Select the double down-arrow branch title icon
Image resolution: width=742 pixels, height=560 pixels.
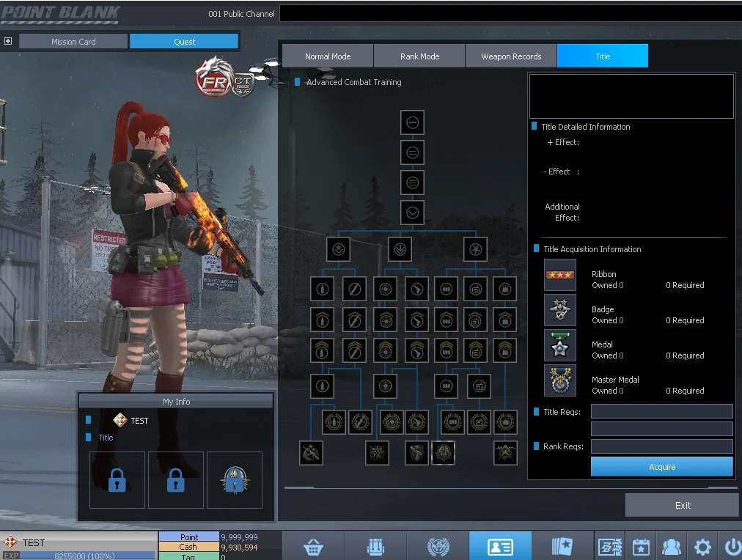coord(400,249)
